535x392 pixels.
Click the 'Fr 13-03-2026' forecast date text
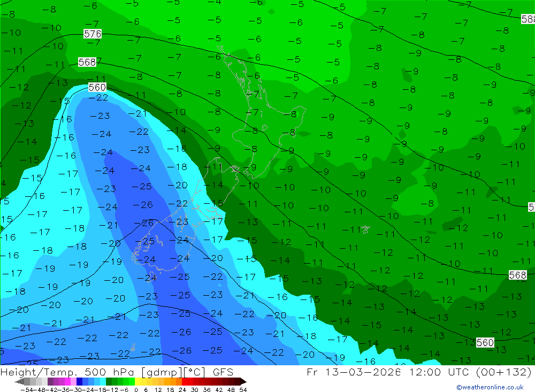click(x=354, y=372)
